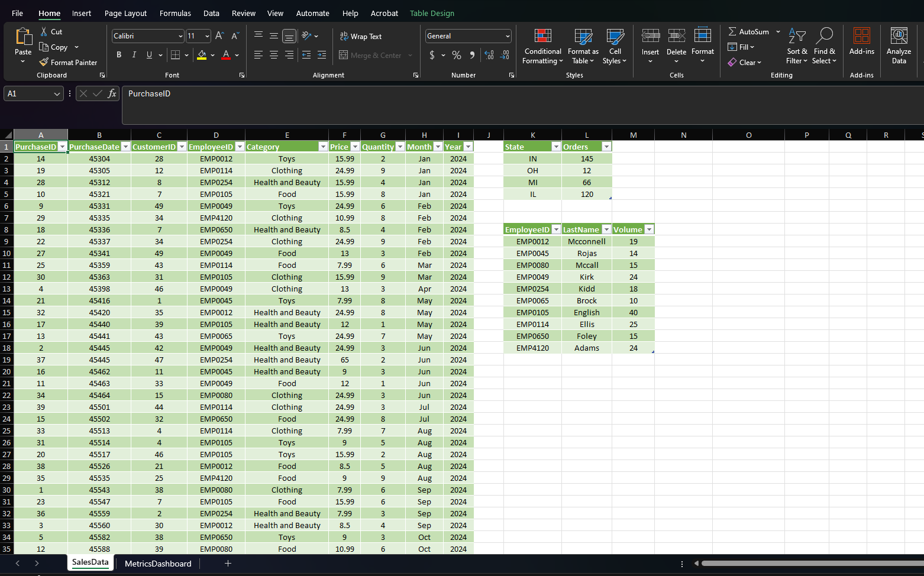Click the Analyze Data icon
This screenshot has height=576, width=924.
899,46
